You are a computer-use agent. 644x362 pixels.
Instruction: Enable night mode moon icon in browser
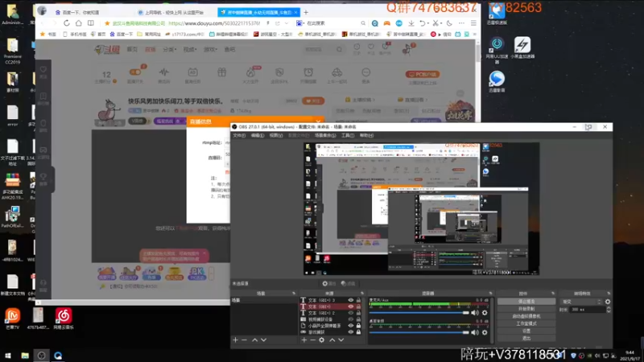[x=449, y=23]
